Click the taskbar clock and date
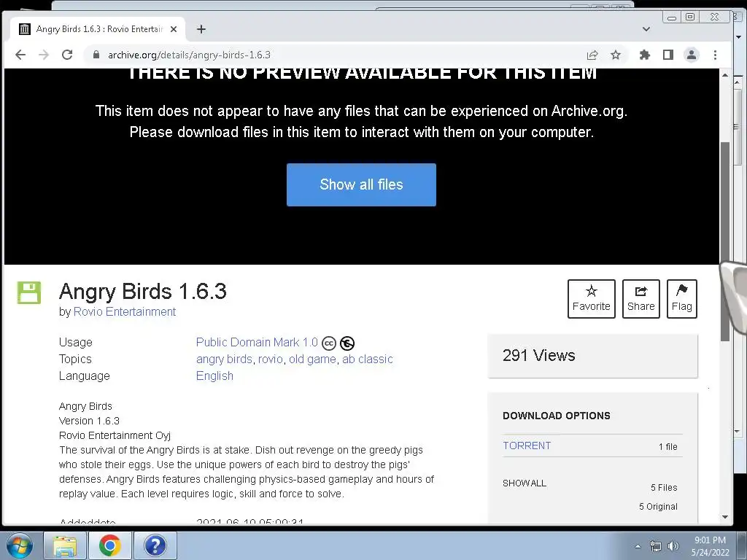 click(x=711, y=546)
